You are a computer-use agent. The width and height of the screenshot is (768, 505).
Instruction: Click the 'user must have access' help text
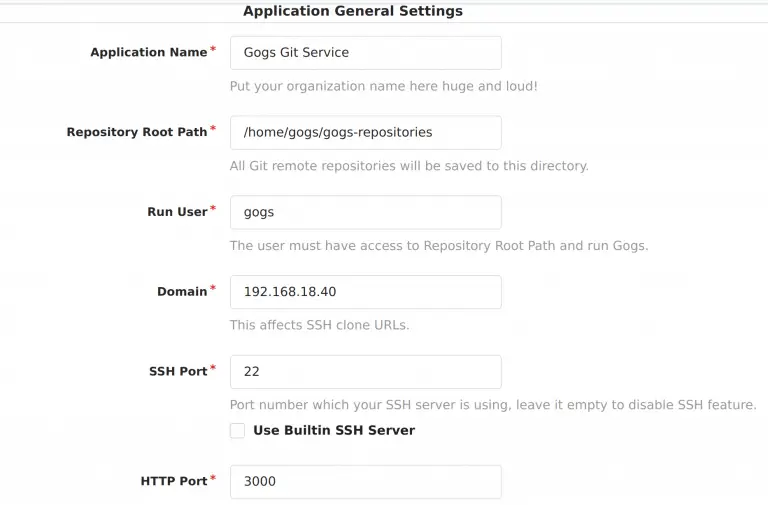coord(438,245)
